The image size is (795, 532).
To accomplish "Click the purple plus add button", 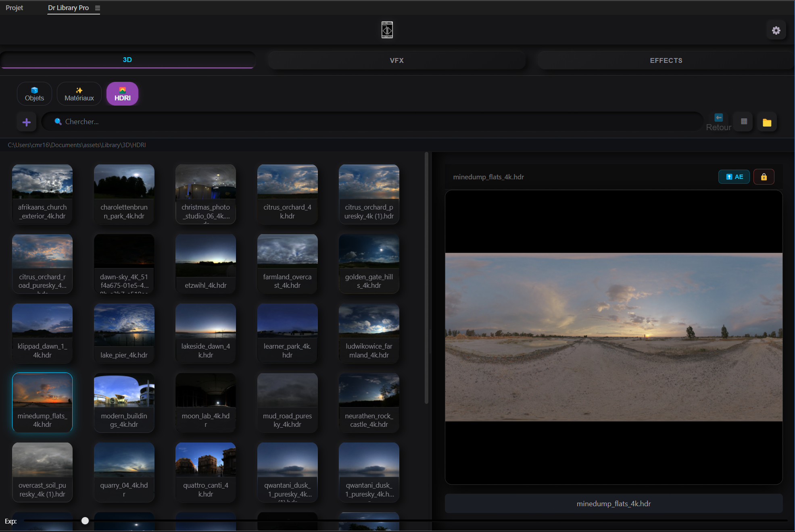I will [x=27, y=122].
